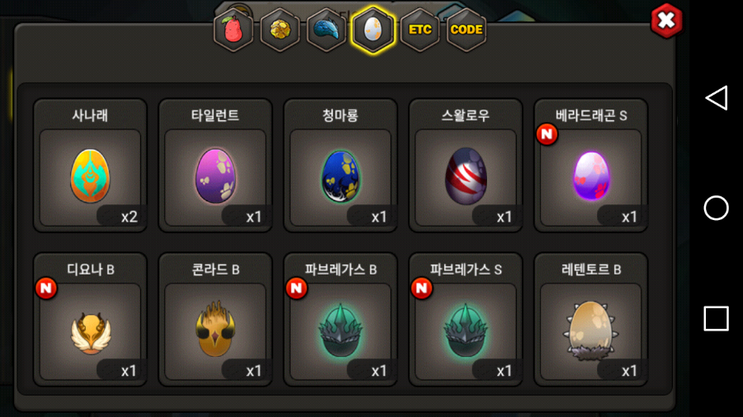Select the 파브레가스 S green egg
743x417 pixels.
point(465,319)
